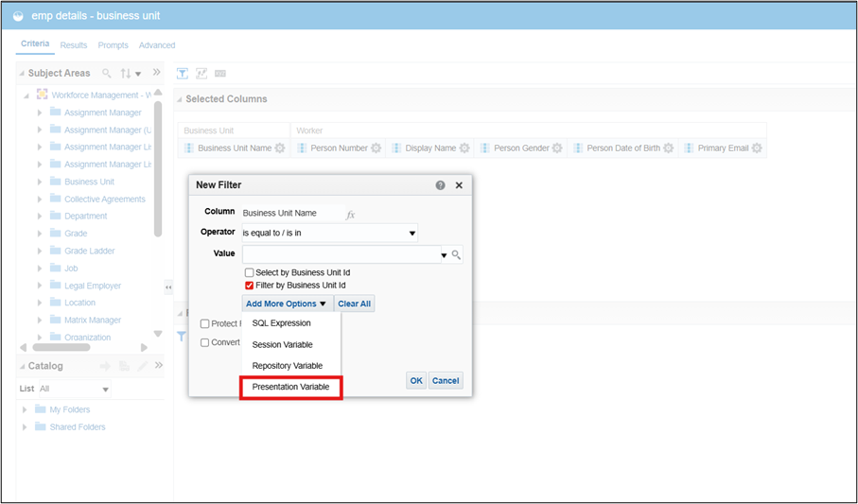
Task: Click the fx edit formula icon
Action: [x=350, y=215]
